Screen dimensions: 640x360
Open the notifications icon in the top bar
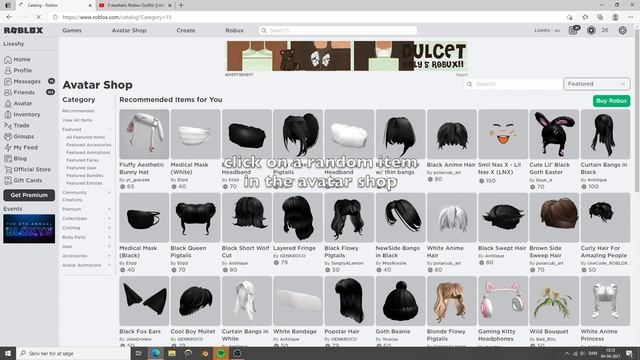click(574, 30)
